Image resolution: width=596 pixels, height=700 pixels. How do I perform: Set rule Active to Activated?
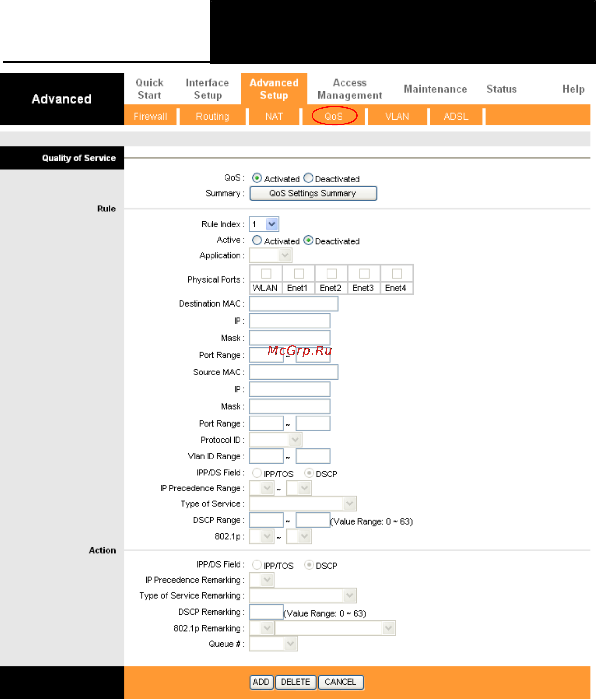[257, 240]
